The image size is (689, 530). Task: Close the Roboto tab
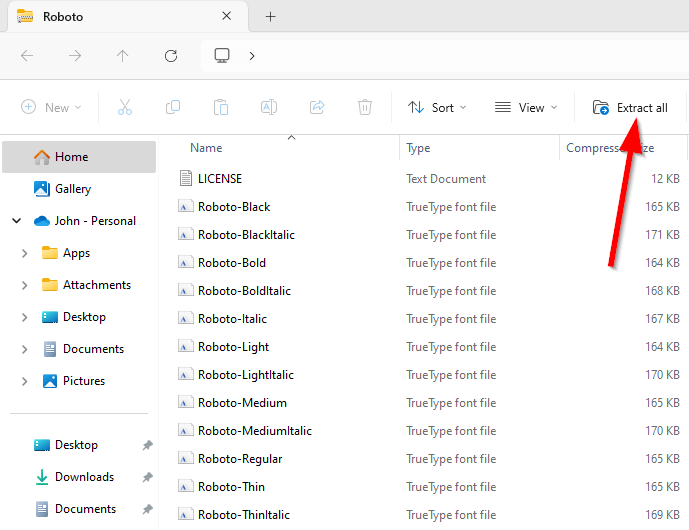pos(227,16)
